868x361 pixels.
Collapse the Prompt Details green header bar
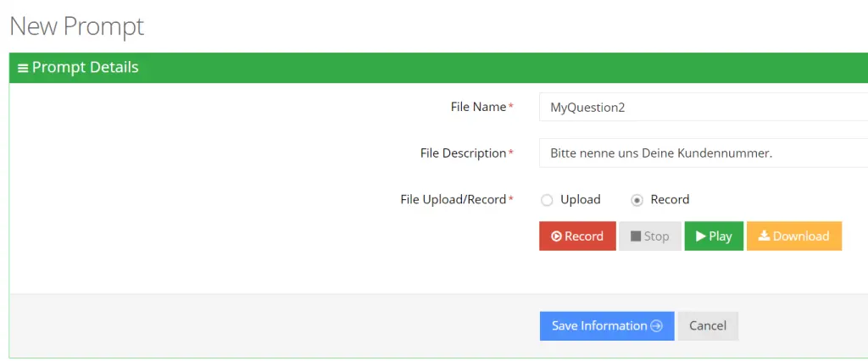(x=438, y=68)
